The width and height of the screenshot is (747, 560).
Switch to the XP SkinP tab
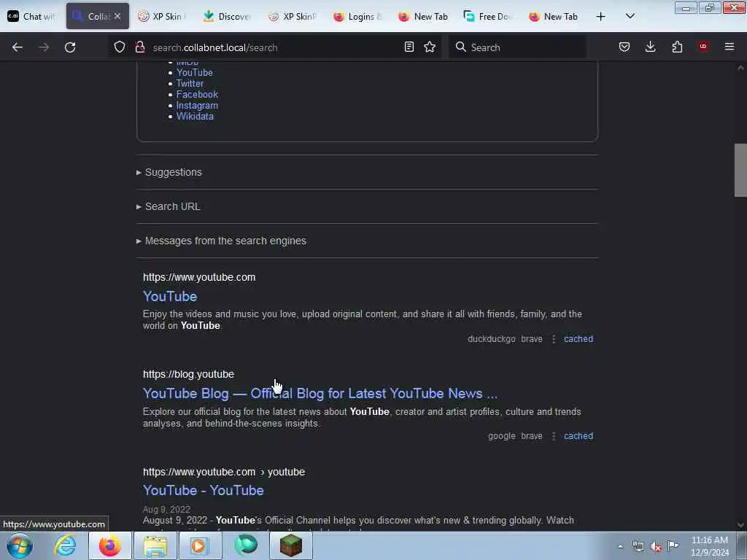click(x=293, y=16)
